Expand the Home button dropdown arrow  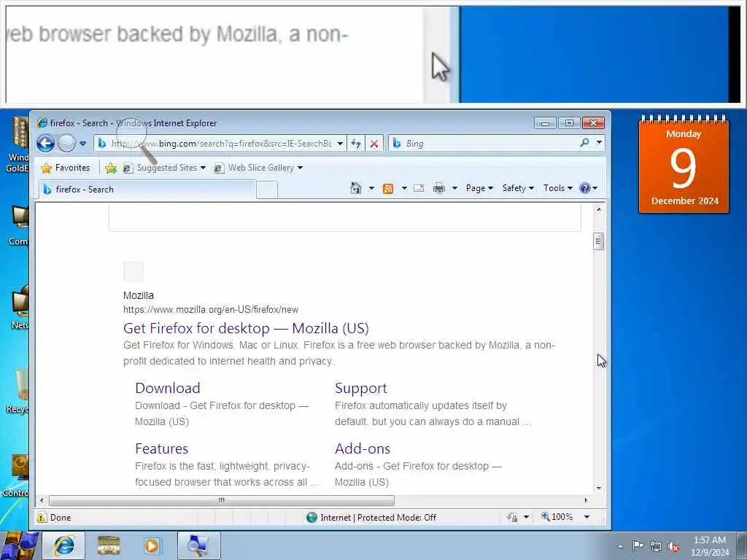(371, 188)
